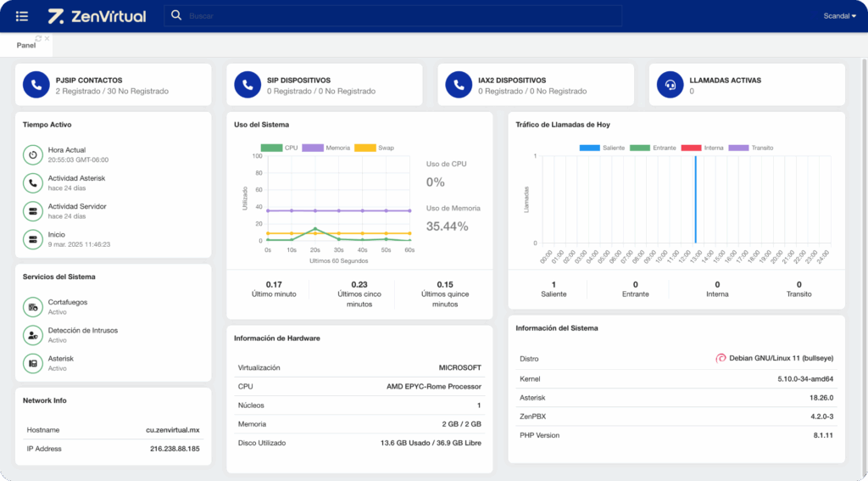Click the Cortafuegos firewall icon
This screenshot has height=481, width=868.
coord(33,307)
